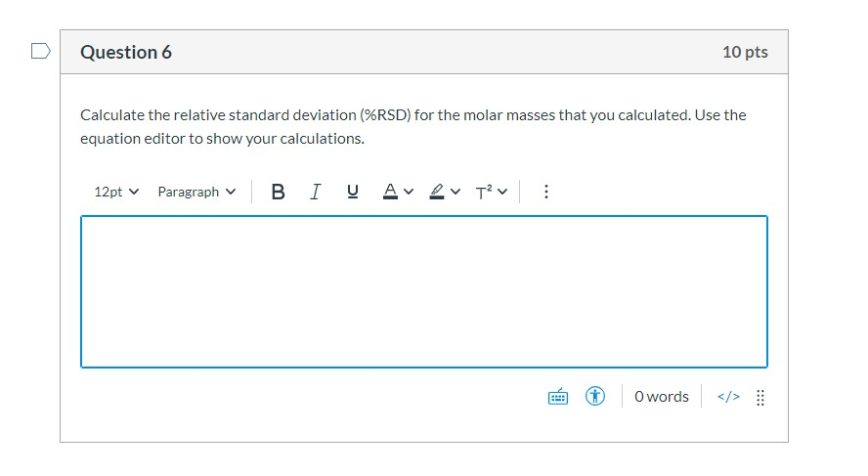Toggle bold formatting
The height and width of the screenshot is (476, 868).
pyautogui.click(x=278, y=192)
